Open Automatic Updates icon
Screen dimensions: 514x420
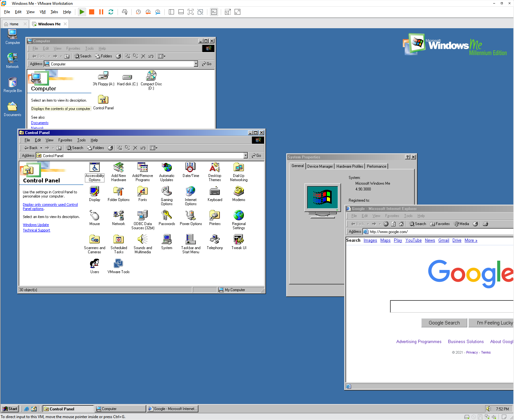coord(167,172)
